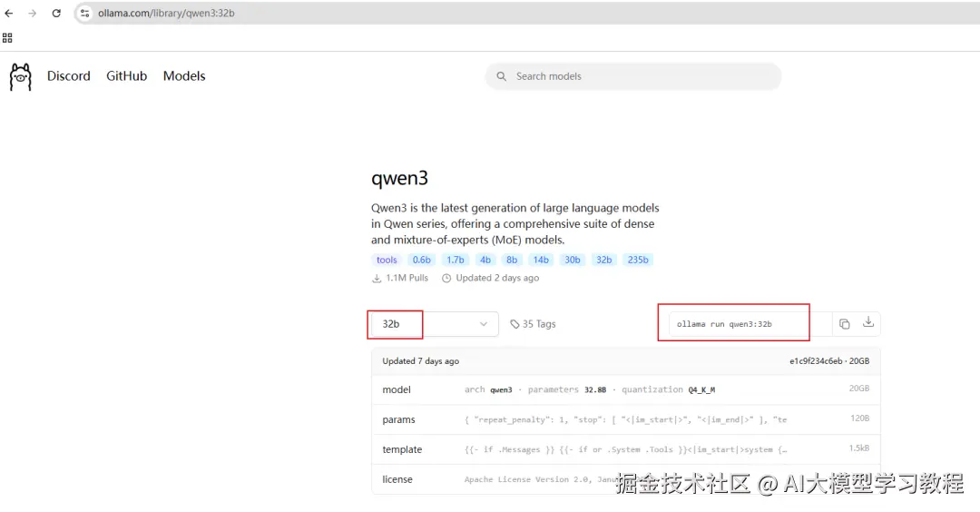Open the params row

[625, 419]
